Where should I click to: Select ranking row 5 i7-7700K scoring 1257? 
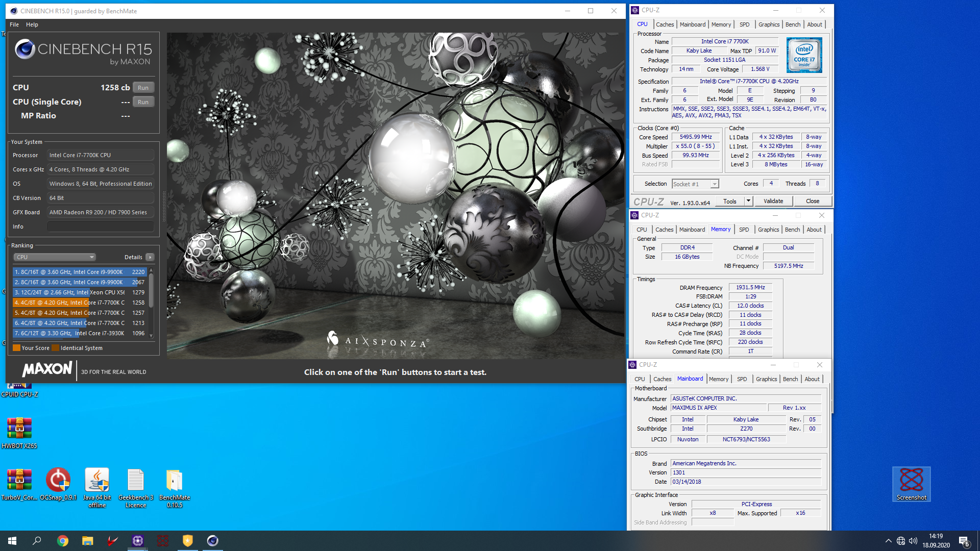pos(80,313)
